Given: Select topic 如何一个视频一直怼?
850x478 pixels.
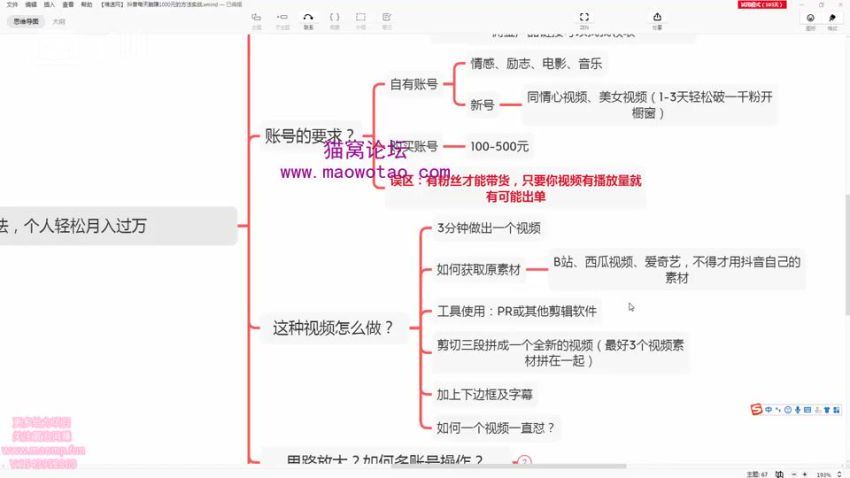Looking at the screenshot, I should tap(495, 428).
